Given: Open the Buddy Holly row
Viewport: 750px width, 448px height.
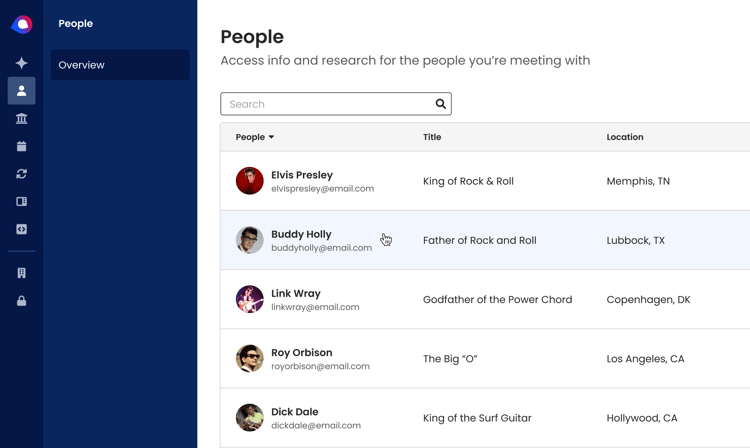Looking at the screenshot, I should [485, 240].
